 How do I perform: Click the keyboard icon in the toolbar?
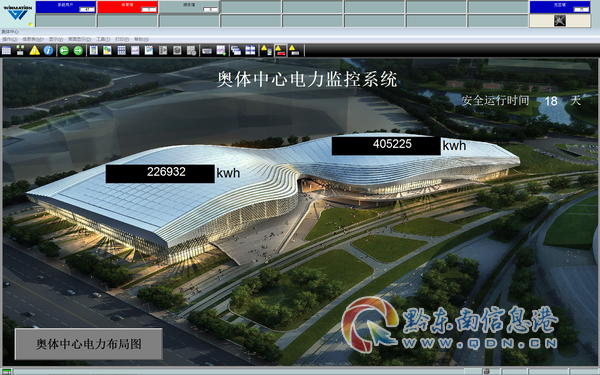tap(207, 51)
